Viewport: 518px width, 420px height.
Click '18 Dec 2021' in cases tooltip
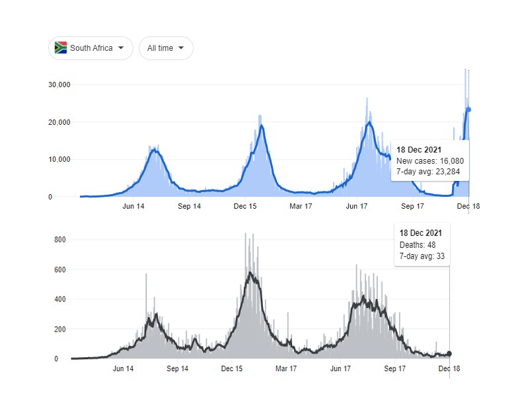[x=419, y=150]
